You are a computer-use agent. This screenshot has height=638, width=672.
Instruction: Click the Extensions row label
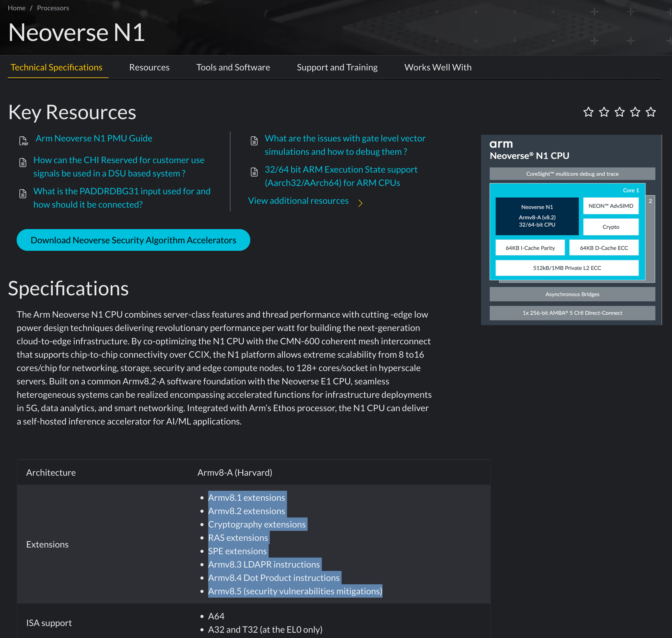48,544
